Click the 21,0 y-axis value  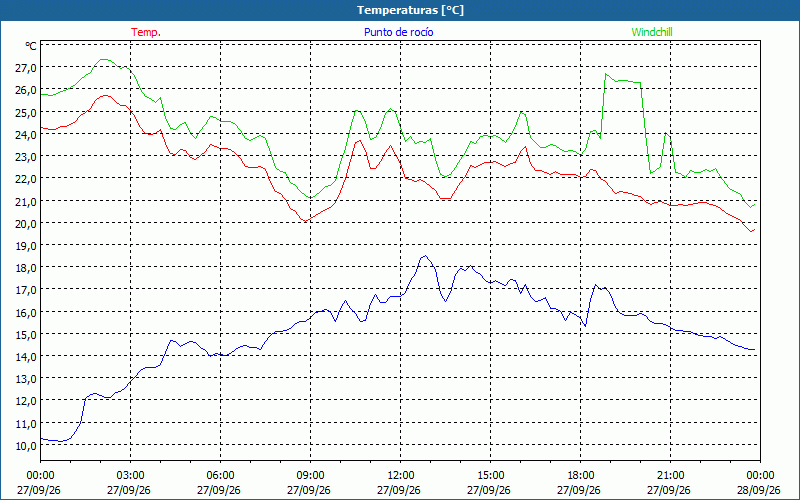pyautogui.click(x=26, y=201)
